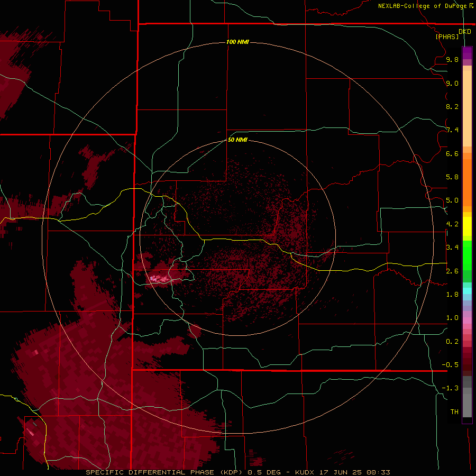Click the 2.6 legend value
Image resolution: width=476 pixels, height=476 pixels.
452,271
